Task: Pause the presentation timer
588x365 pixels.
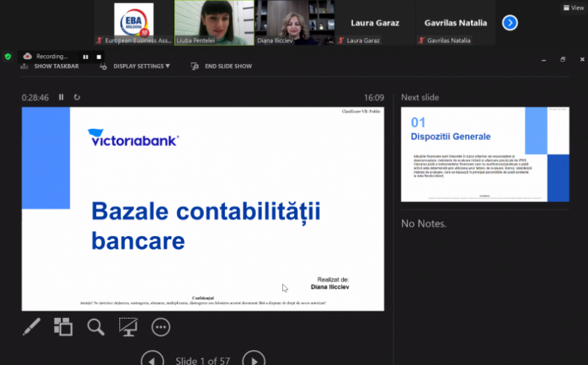Action: (61, 97)
